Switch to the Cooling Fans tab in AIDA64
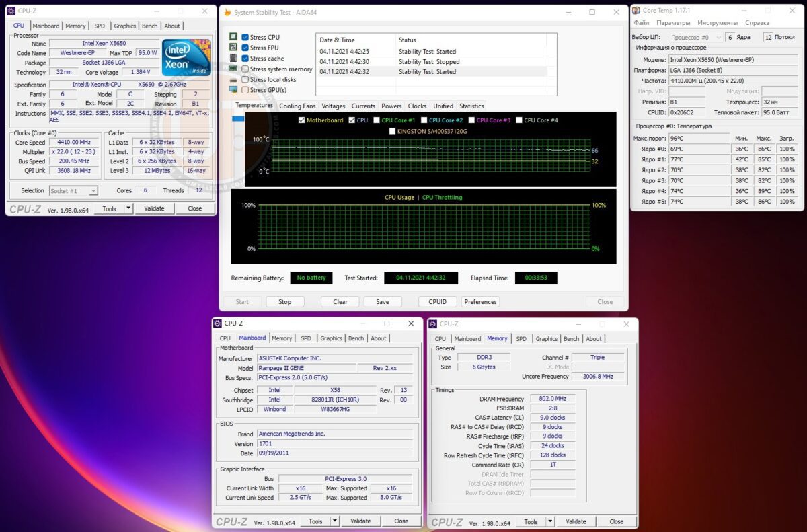 click(x=297, y=106)
